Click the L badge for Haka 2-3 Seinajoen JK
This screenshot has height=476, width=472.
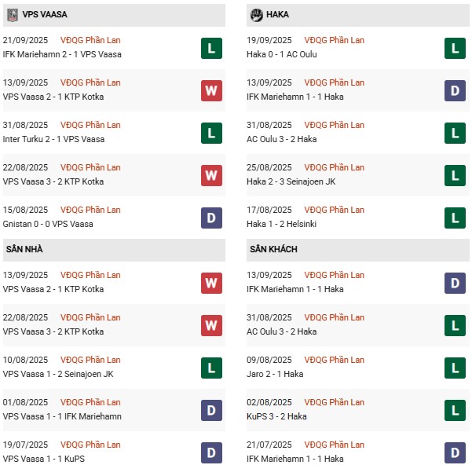(455, 175)
